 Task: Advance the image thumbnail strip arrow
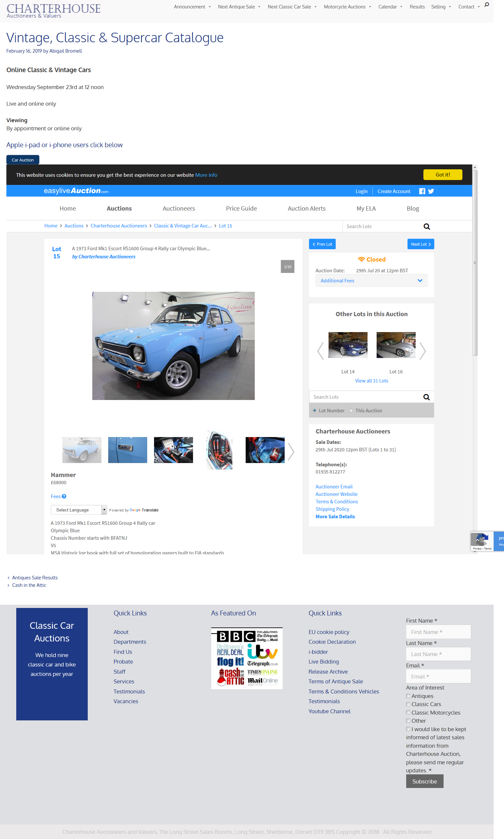(x=291, y=452)
